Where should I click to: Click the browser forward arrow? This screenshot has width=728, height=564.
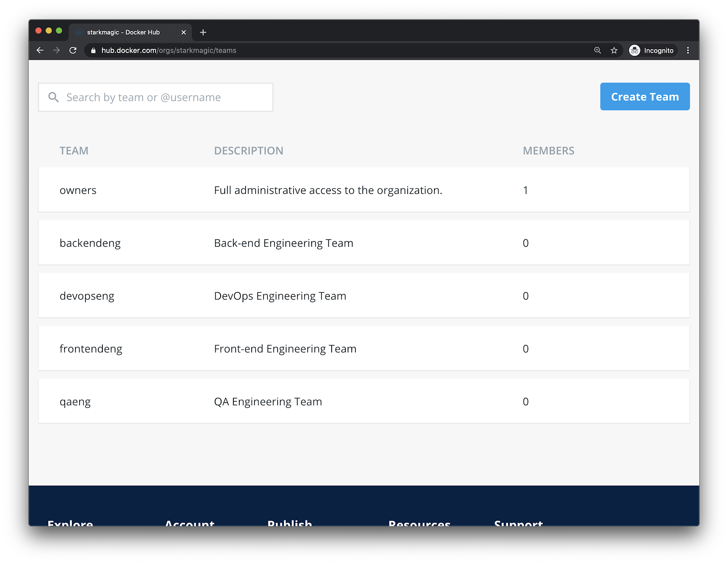(56, 51)
